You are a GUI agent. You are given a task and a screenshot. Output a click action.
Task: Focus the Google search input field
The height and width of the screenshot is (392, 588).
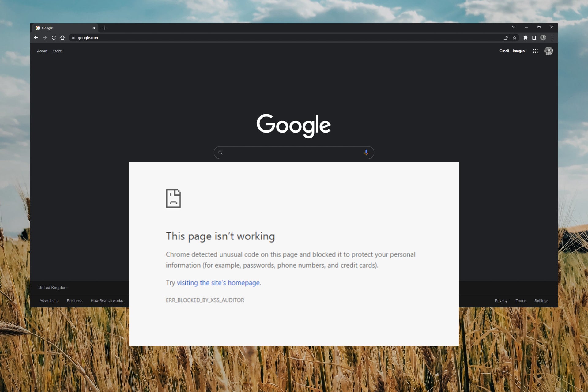click(x=294, y=153)
